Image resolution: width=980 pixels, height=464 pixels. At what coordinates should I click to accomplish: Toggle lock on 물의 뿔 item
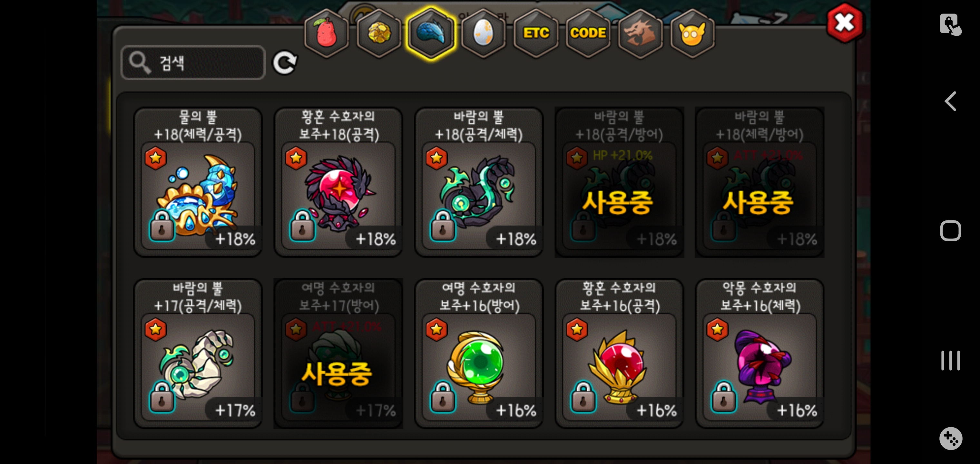click(x=162, y=226)
